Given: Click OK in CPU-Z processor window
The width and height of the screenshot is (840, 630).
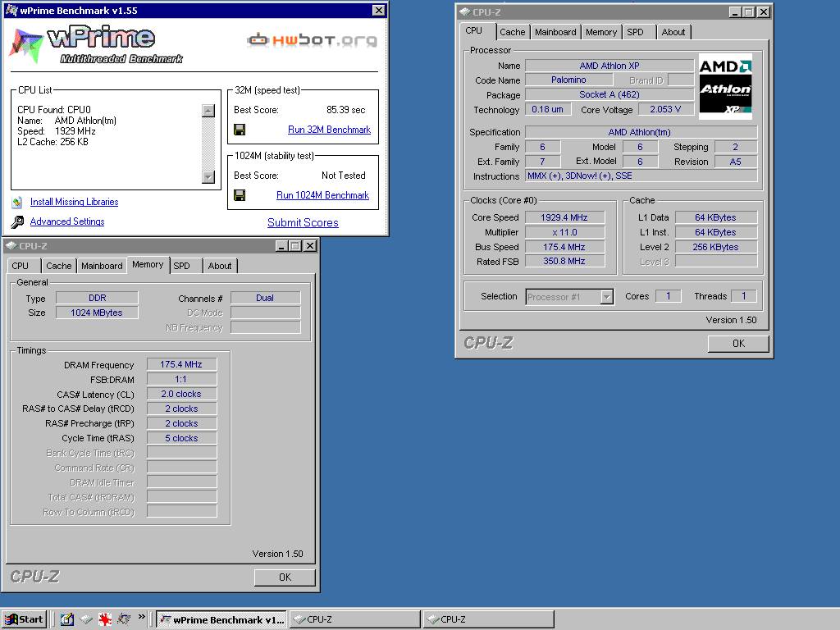Looking at the screenshot, I should click(738, 344).
